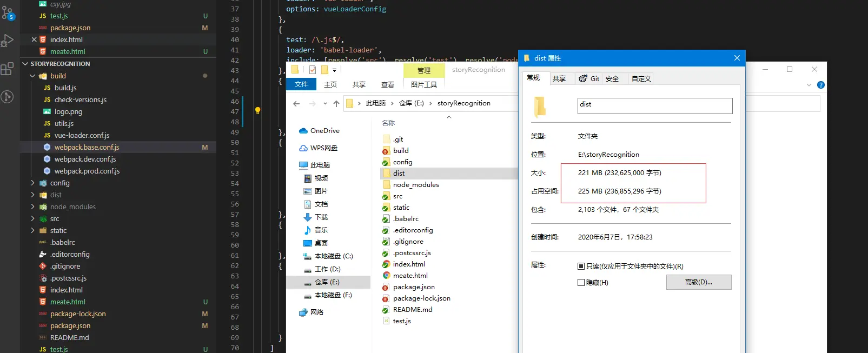Close the dist 属性 dialog
The width and height of the screenshot is (868, 353).
coord(737,58)
